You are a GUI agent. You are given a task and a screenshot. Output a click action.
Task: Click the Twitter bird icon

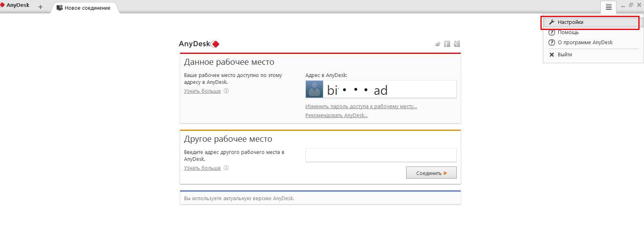pos(437,44)
